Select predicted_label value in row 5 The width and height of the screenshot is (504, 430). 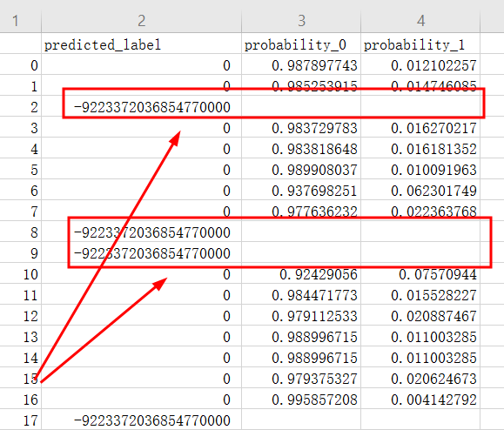[141, 170]
